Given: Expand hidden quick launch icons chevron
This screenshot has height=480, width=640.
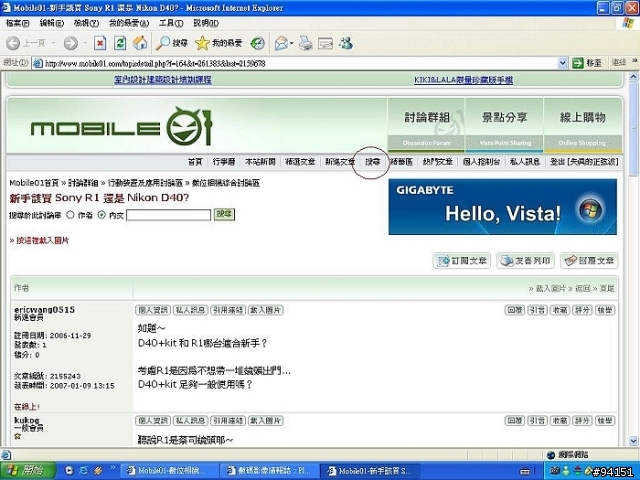Looking at the screenshot, I should pos(112,468).
